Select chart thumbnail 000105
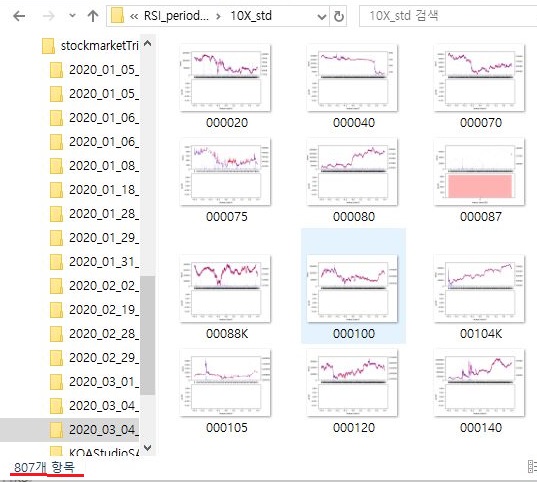The image size is (537, 482). click(225, 383)
